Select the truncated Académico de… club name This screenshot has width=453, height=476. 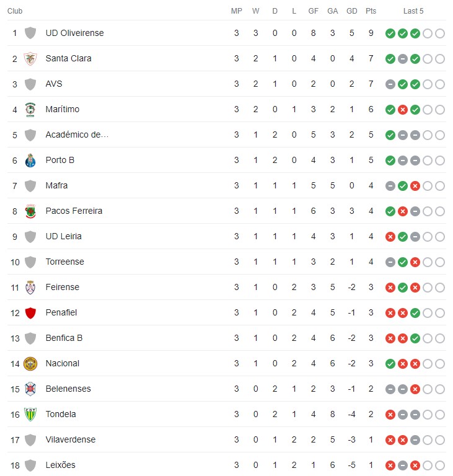click(77, 134)
